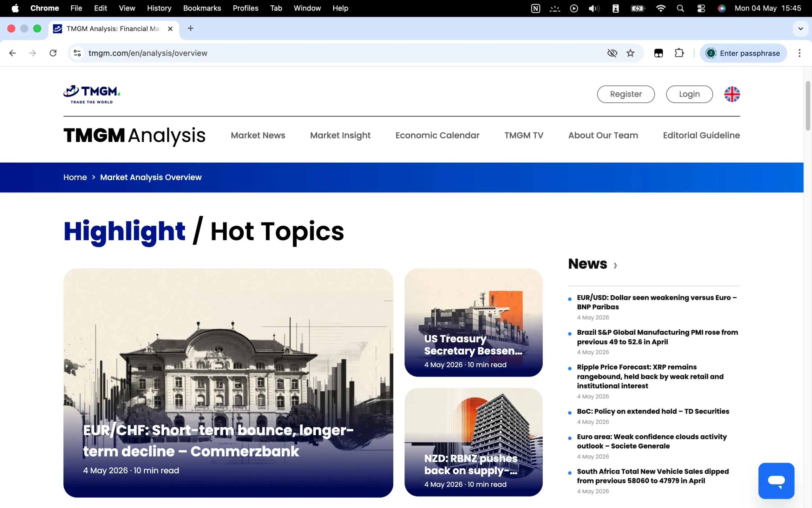Open the Edit menu

pyautogui.click(x=100, y=8)
